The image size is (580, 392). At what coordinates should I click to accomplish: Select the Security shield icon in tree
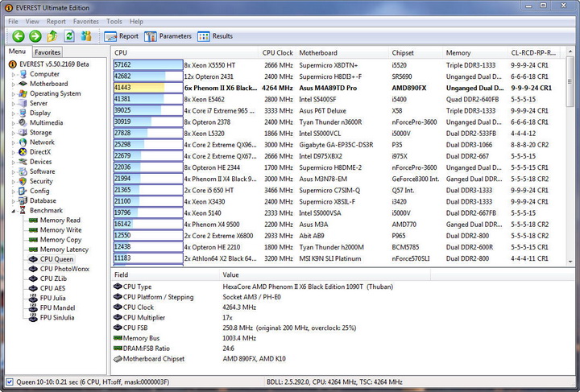point(23,181)
